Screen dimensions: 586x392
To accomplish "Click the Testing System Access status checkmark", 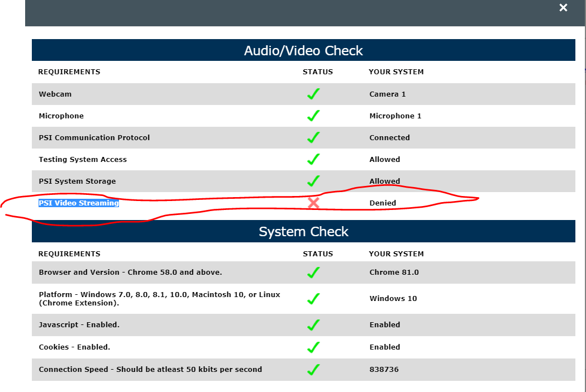I will [x=313, y=159].
